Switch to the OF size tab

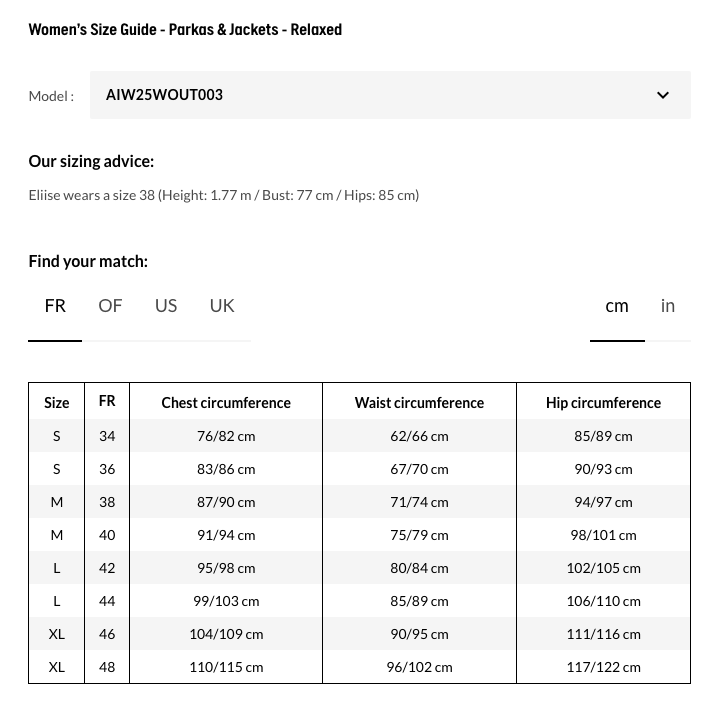click(110, 306)
